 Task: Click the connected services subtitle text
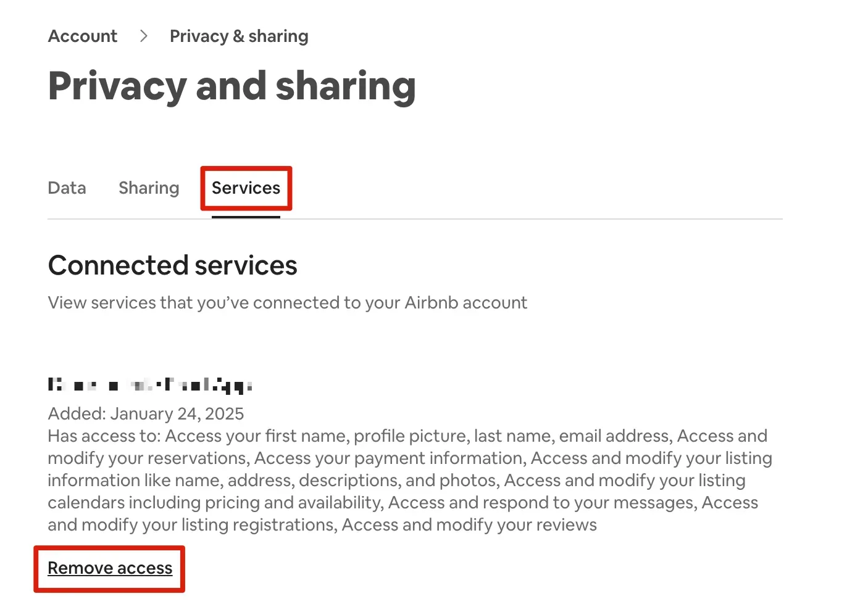pos(288,302)
